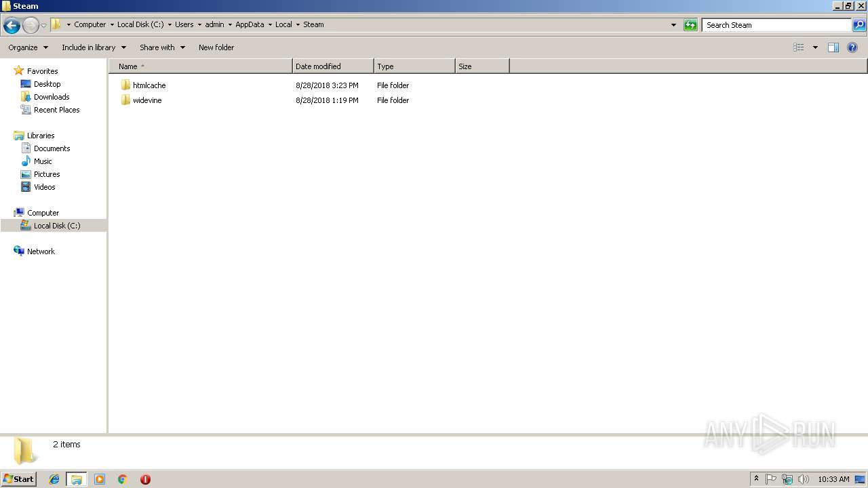Viewport: 868px width, 488px height.
Task: Open the Organize menu
Action: click(x=28, y=47)
